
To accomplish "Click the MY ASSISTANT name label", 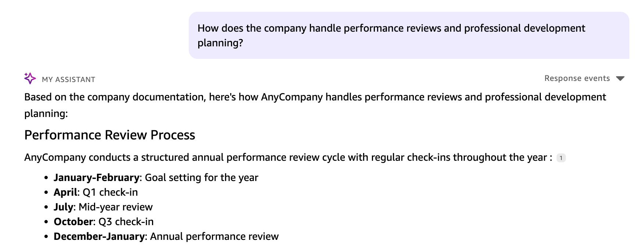I will pyautogui.click(x=69, y=79).
